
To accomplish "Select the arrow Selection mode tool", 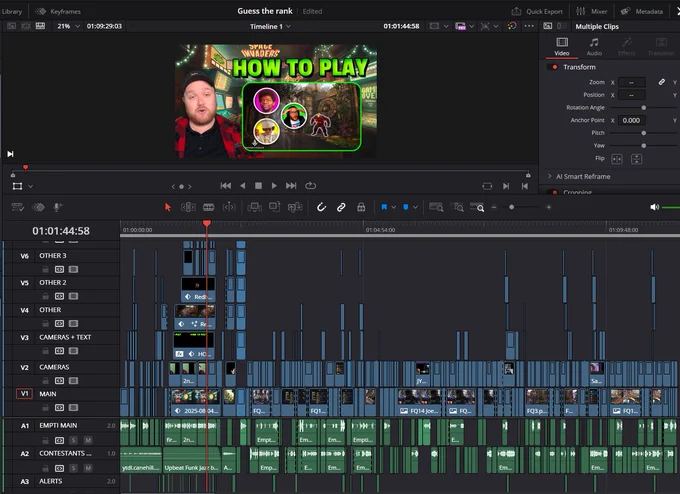I will [168, 207].
